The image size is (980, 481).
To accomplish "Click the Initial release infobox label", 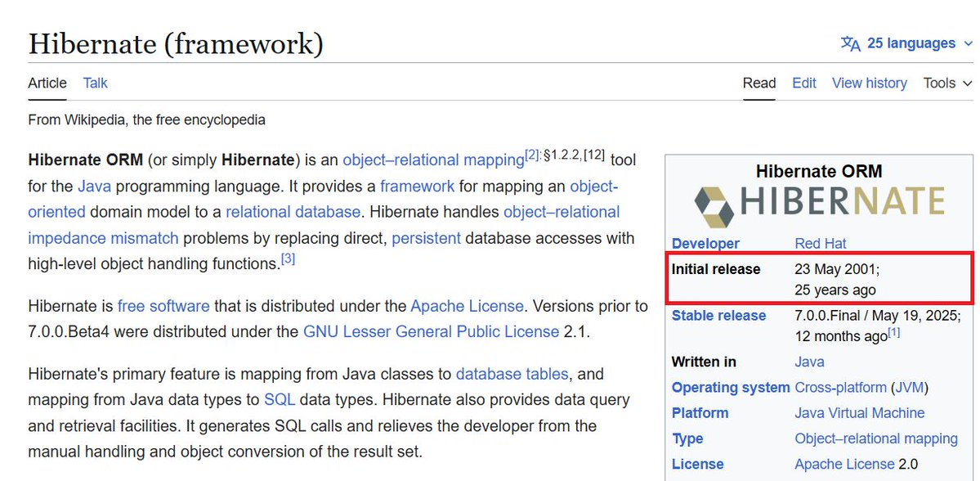I will [716, 269].
